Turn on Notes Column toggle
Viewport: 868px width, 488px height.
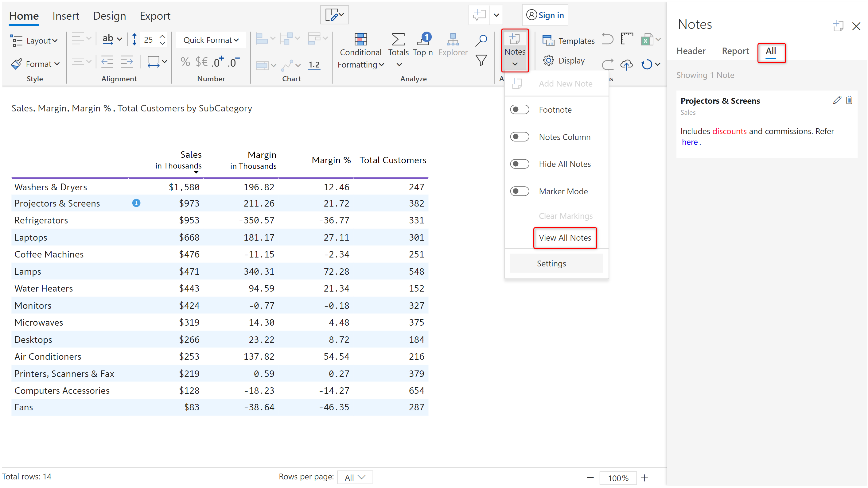point(519,137)
